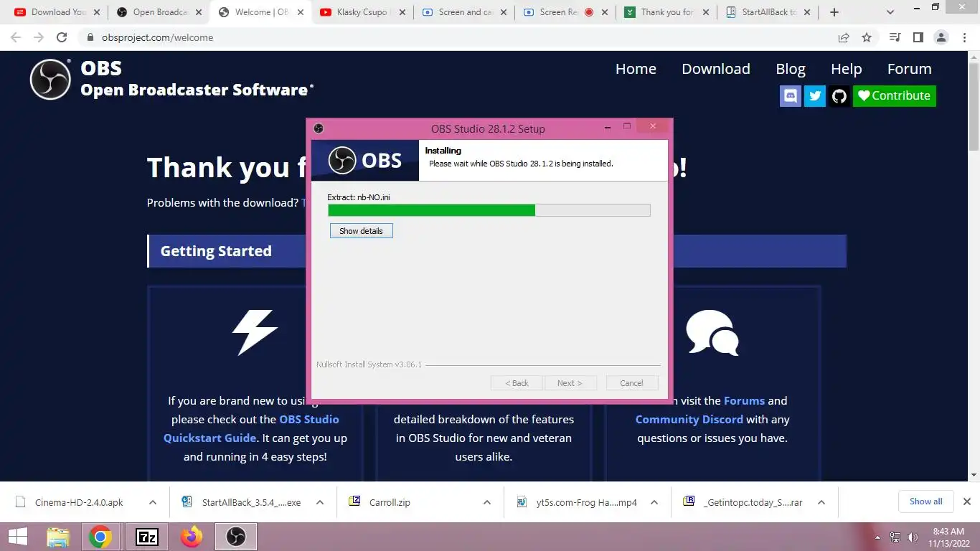Expand StartAllBack download options
Image resolution: width=980 pixels, height=551 pixels.
tap(320, 502)
